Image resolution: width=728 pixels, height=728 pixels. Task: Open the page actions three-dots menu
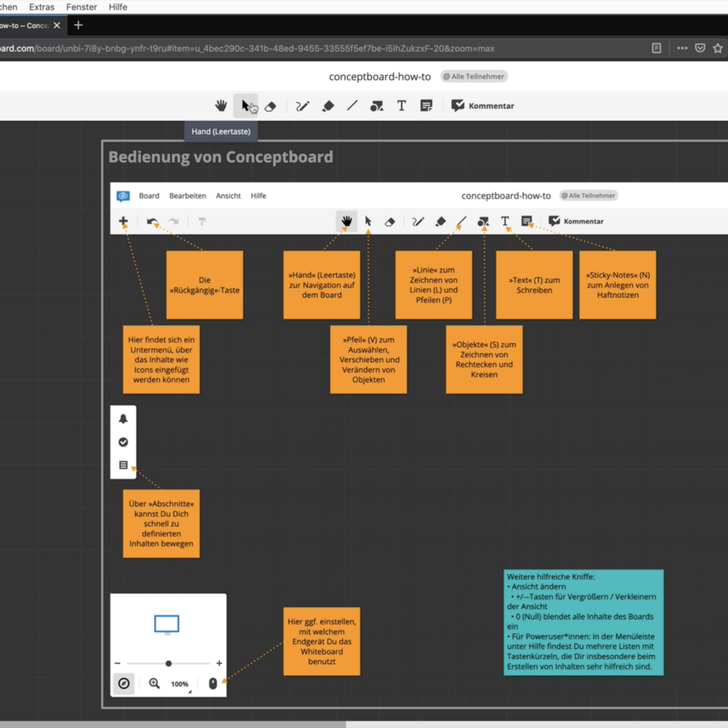682,48
